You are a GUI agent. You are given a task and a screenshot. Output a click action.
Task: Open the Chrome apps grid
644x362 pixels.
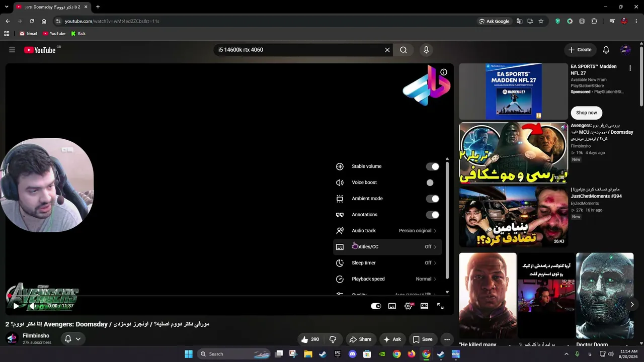pyautogui.click(x=7, y=33)
